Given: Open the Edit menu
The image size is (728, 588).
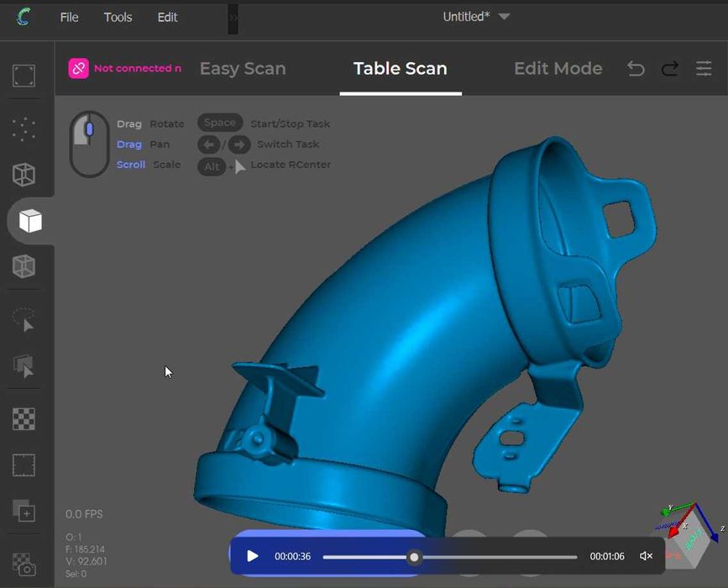Looking at the screenshot, I should click(x=167, y=17).
